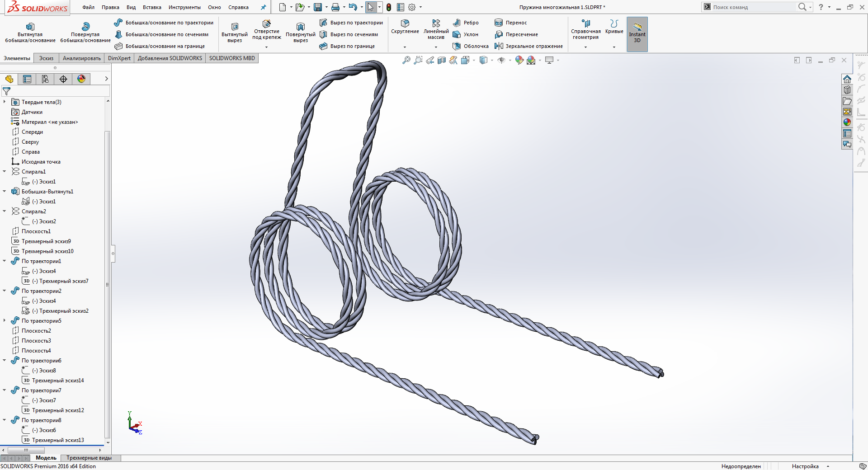Expand the Твердые тела(3) folder

[x=5, y=102]
